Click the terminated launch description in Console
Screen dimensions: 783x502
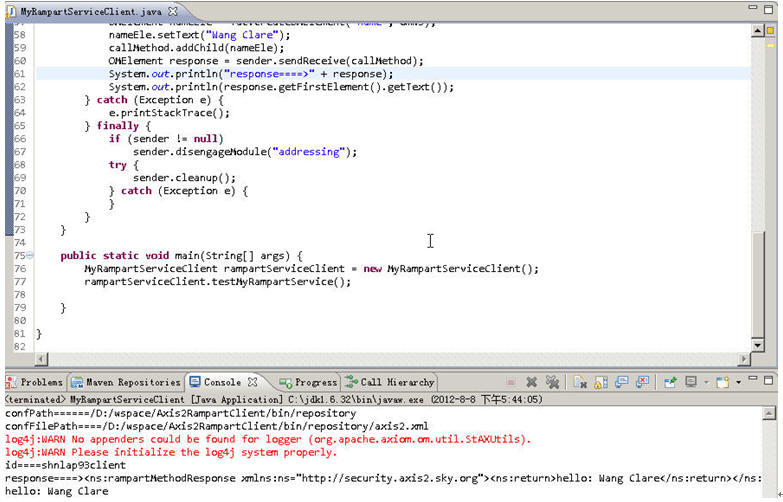[x=274, y=400]
